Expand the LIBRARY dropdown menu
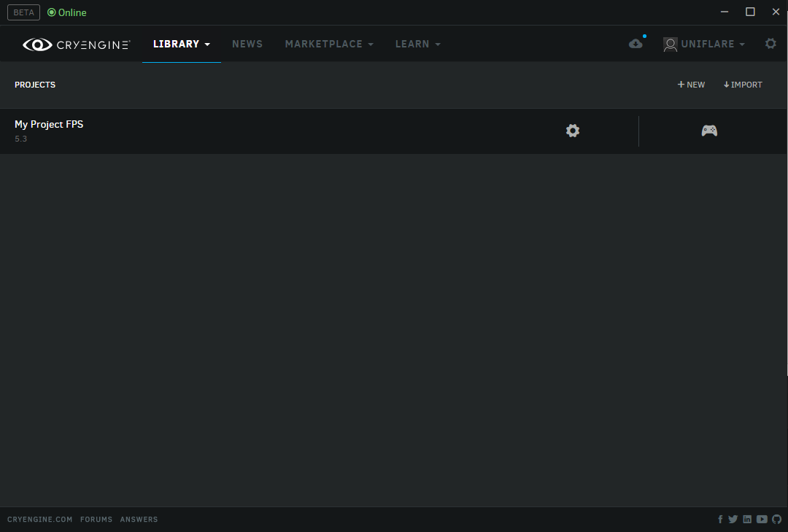 182,45
